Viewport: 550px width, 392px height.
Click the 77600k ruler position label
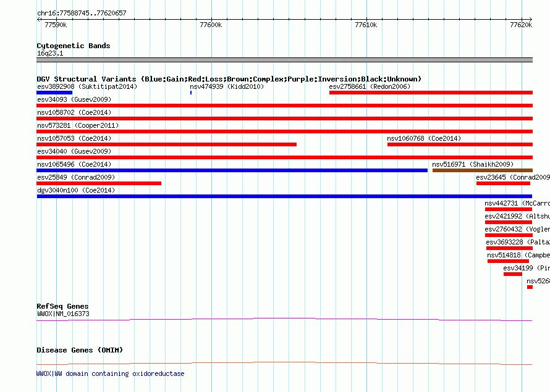pos(211,25)
